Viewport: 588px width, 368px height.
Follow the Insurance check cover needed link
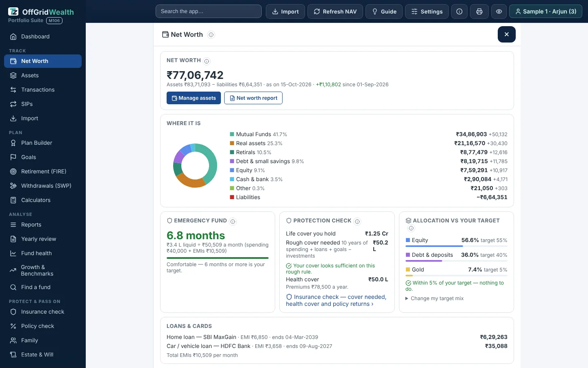336,301
